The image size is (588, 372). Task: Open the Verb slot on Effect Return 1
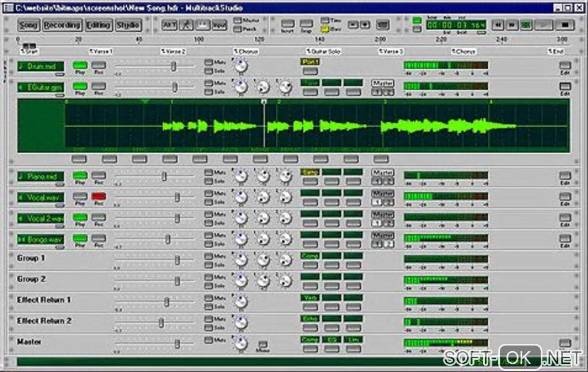(x=310, y=298)
